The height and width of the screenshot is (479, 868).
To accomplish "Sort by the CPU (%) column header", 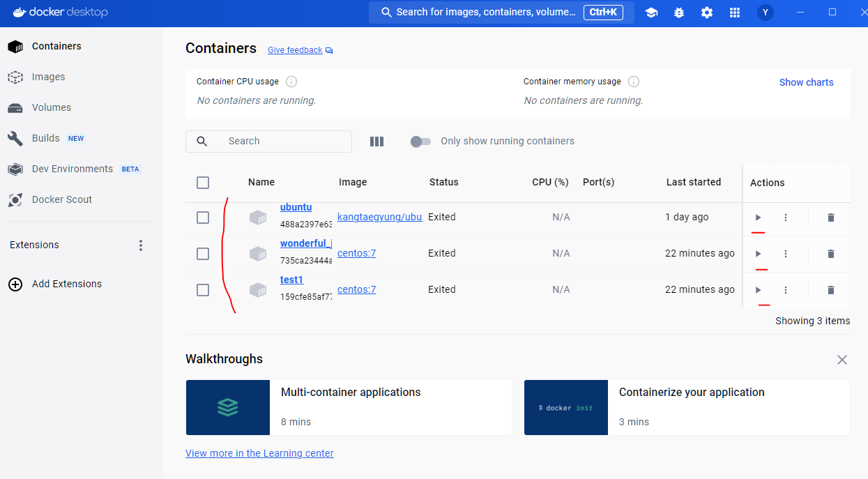I will pos(551,183).
